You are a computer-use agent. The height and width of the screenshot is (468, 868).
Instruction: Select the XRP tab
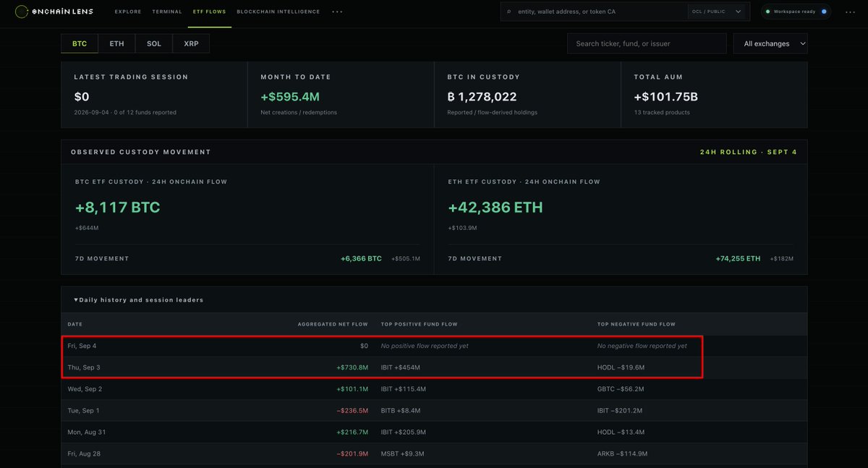191,43
